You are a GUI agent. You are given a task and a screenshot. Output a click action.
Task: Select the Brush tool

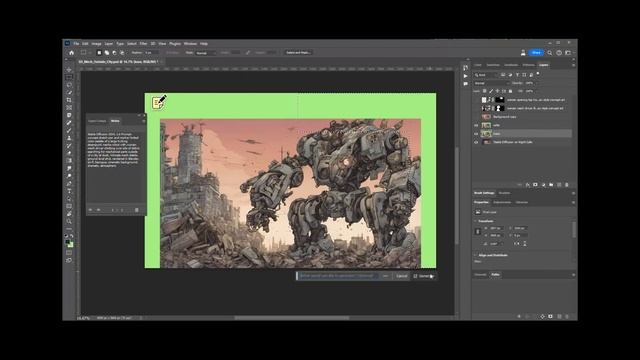[x=69, y=131]
